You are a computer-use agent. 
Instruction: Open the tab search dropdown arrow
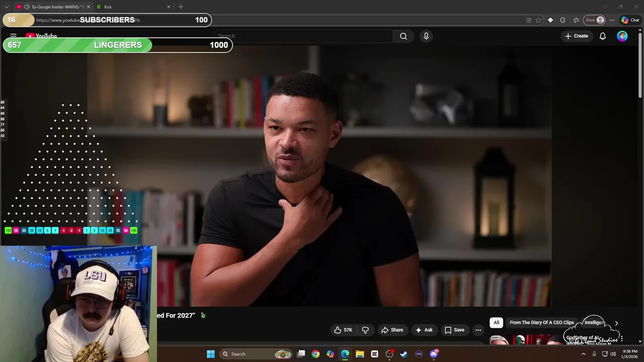click(x=6, y=7)
